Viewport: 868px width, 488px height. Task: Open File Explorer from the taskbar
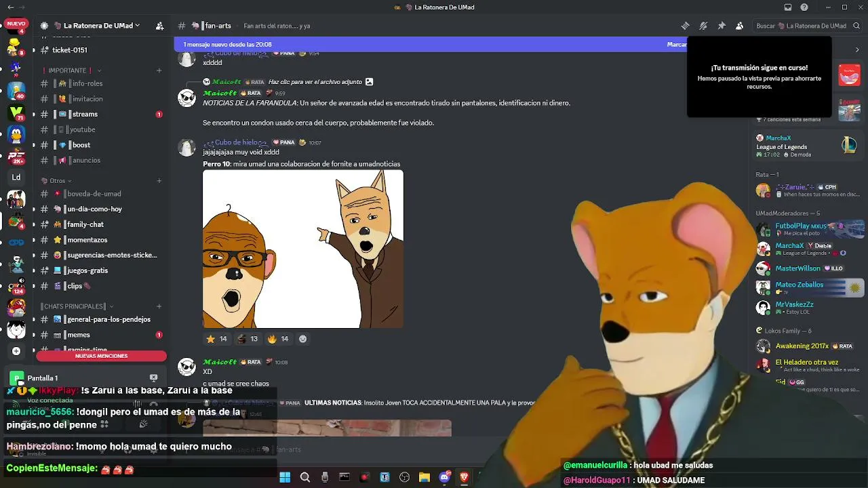pyautogui.click(x=425, y=477)
